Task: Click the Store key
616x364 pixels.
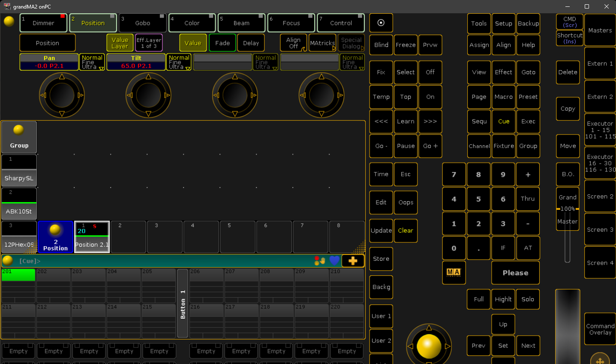Action: 381,259
